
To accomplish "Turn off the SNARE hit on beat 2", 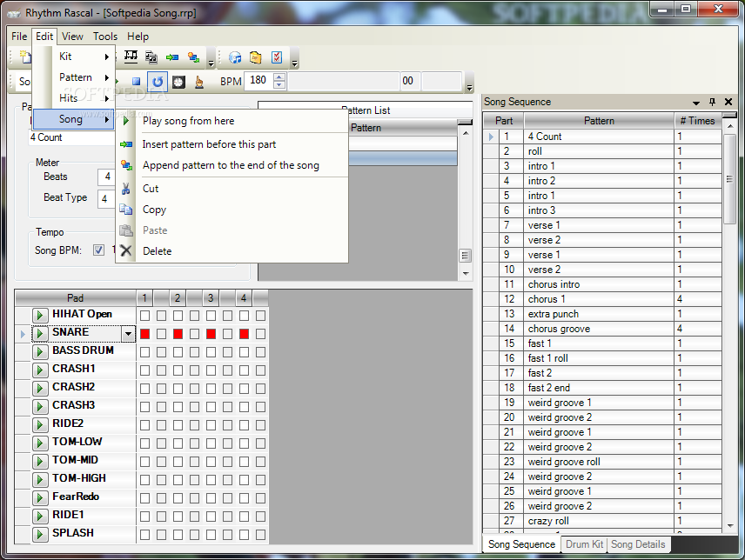I will (x=178, y=334).
